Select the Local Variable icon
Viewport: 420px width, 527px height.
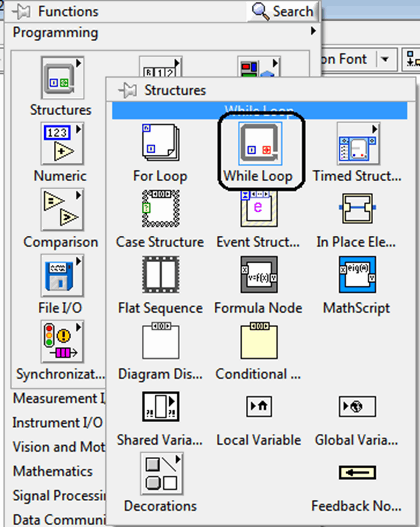pyautogui.click(x=259, y=406)
